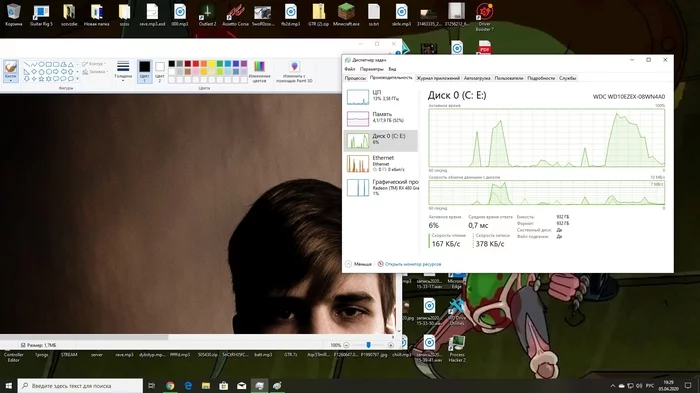The width and height of the screenshot is (700, 393).
Task: Open Task View on taskbar
Action: coord(151,385)
